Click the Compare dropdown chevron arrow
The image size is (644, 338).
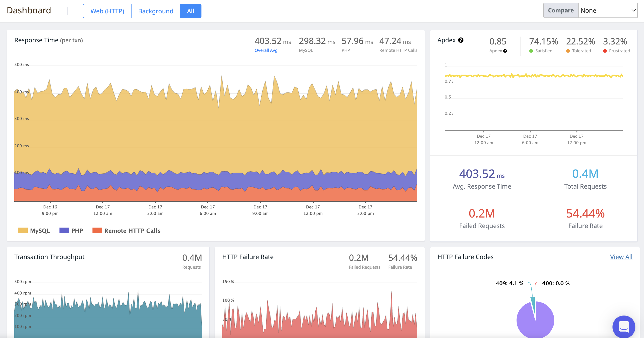point(633,11)
